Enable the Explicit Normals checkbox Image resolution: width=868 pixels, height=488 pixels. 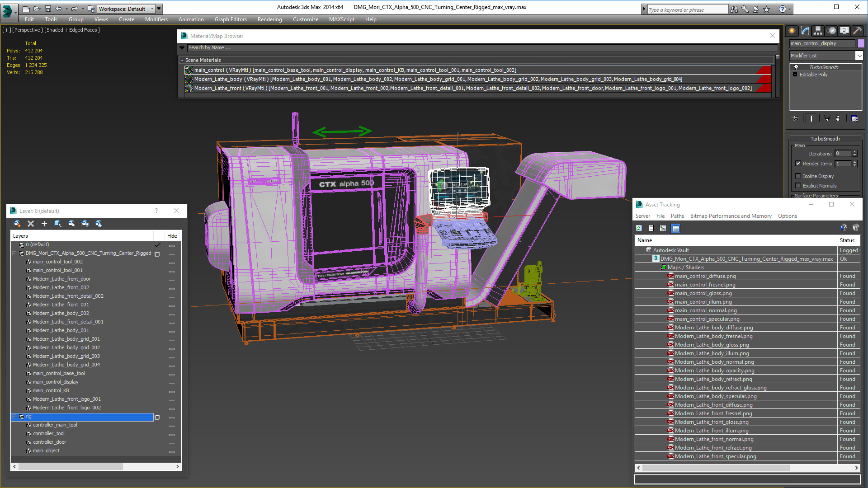pyautogui.click(x=798, y=186)
